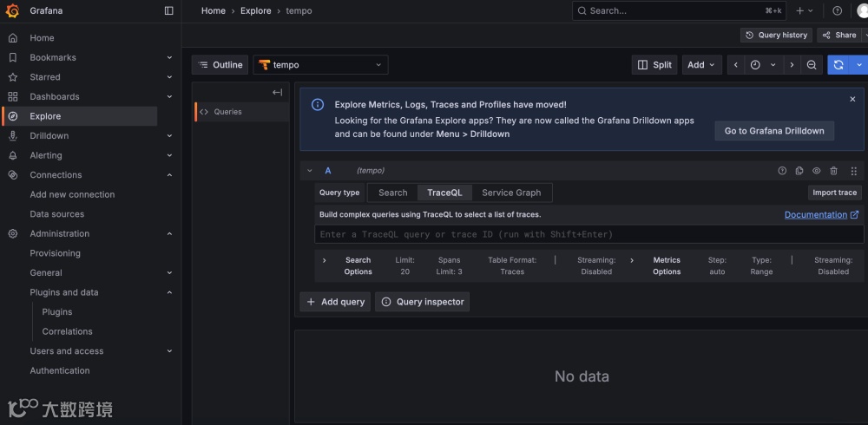Click the Import trace button
Image resolution: width=868 pixels, height=425 pixels.
835,193
